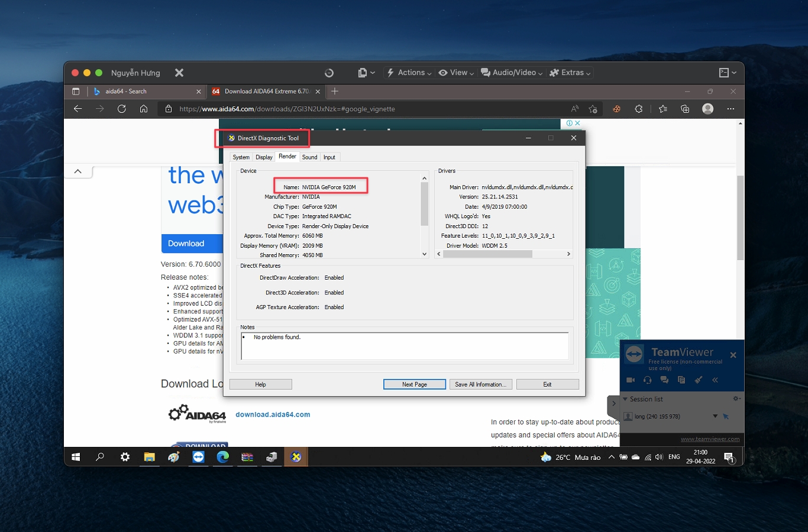The width and height of the screenshot is (808, 532).
Task: Open TeamViewer from the taskbar
Action: [198, 457]
